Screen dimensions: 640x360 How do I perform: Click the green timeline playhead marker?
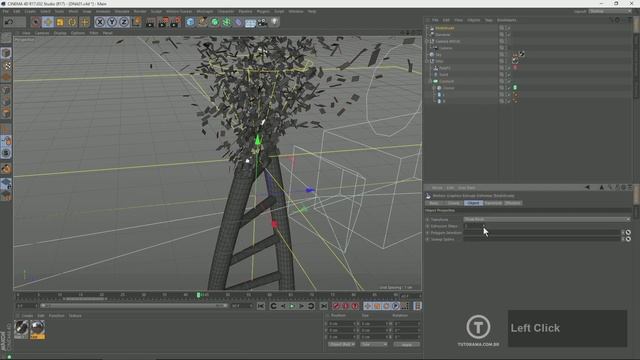coord(198,295)
